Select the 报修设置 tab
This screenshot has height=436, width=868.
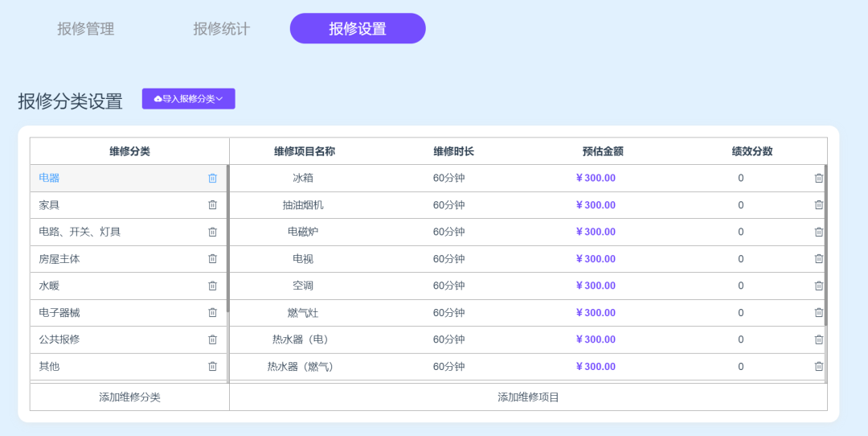tap(358, 28)
